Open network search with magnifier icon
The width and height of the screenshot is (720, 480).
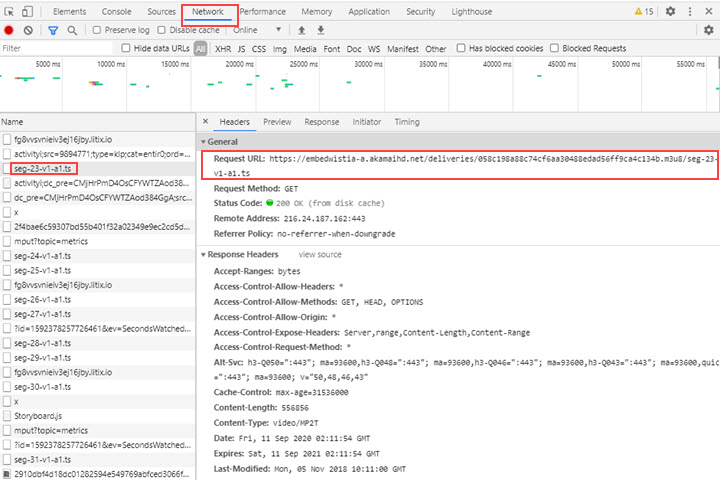[71, 30]
